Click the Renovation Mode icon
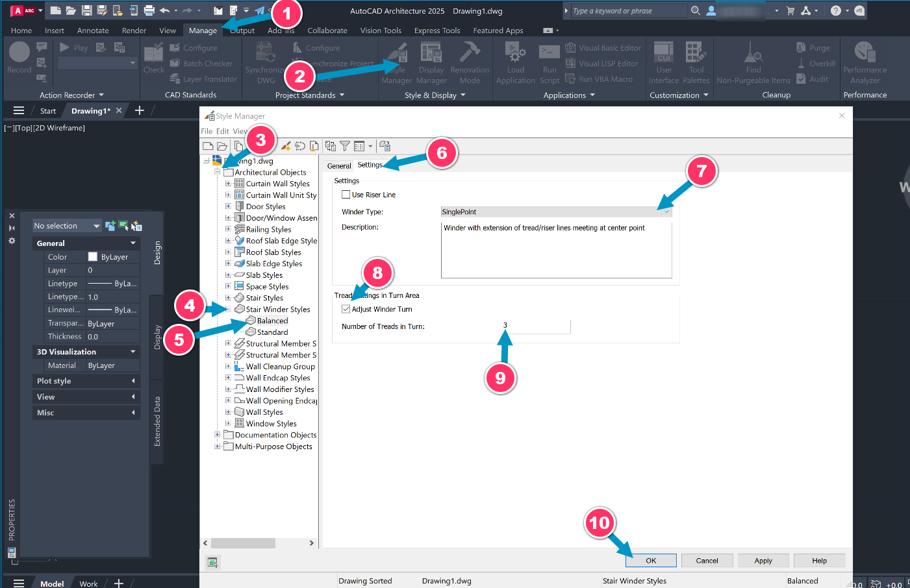 470,53
